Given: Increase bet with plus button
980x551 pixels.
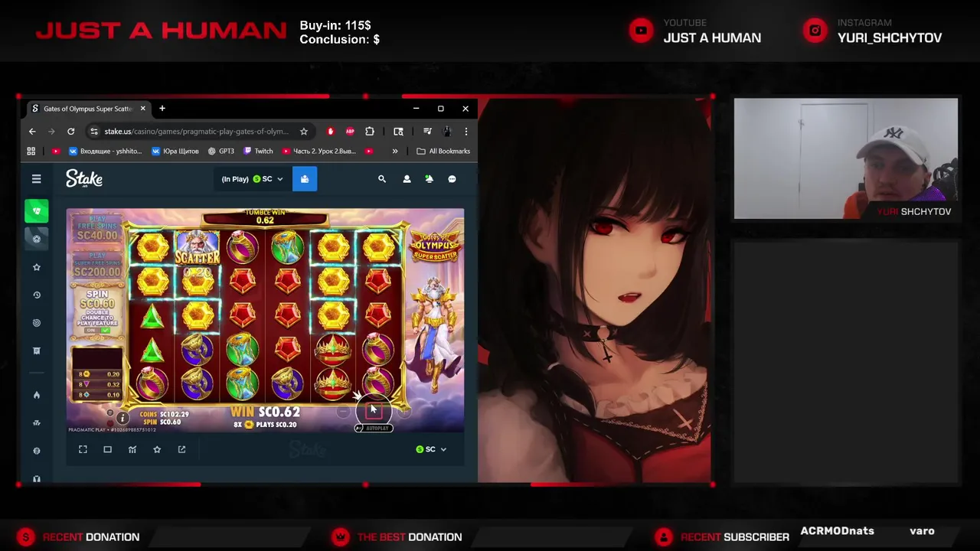Looking at the screenshot, I should [x=403, y=412].
